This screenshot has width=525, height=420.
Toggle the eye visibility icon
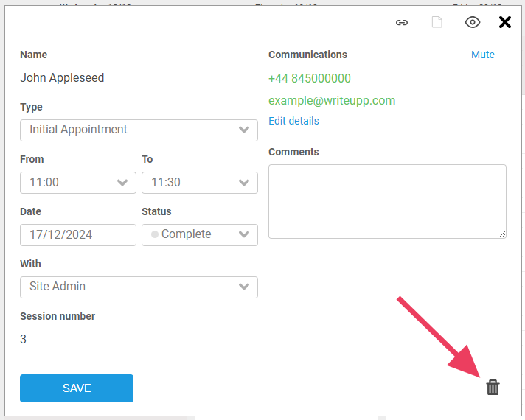(473, 22)
